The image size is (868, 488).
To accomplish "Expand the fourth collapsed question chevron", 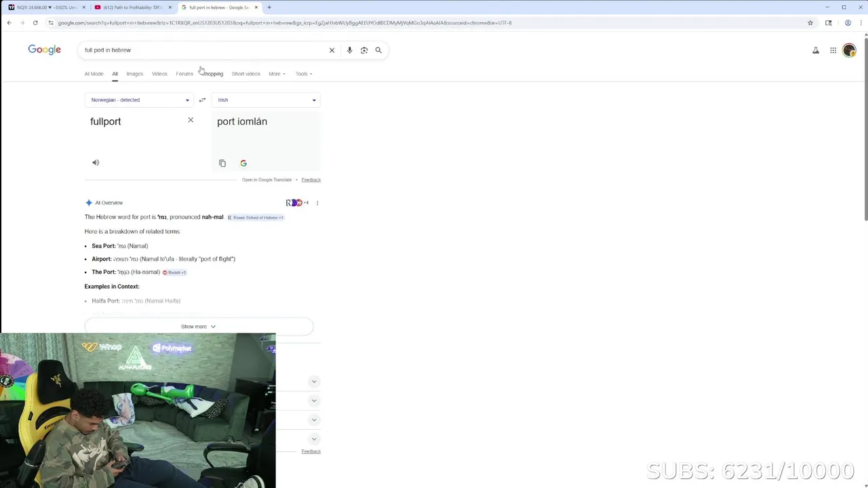I will click(314, 439).
